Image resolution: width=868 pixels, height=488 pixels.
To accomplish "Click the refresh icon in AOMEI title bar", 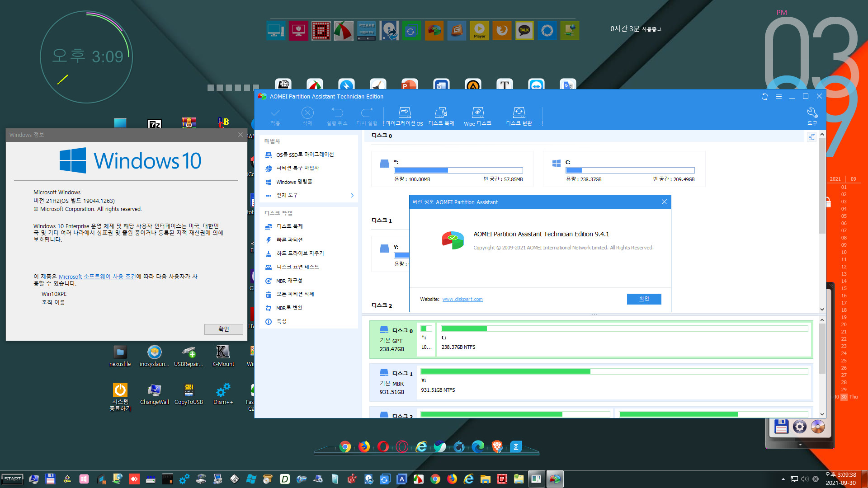I will [764, 97].
